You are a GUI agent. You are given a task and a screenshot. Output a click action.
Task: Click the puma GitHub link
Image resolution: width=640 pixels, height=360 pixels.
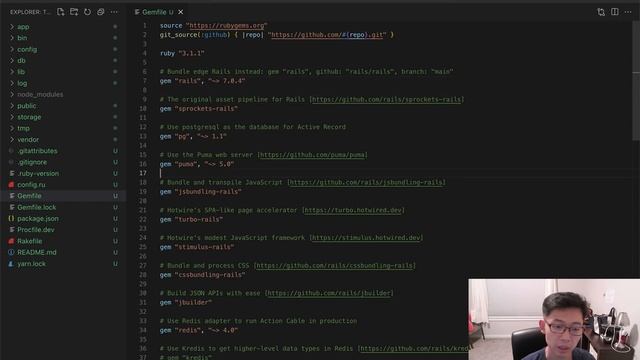[x=312, y=155]
